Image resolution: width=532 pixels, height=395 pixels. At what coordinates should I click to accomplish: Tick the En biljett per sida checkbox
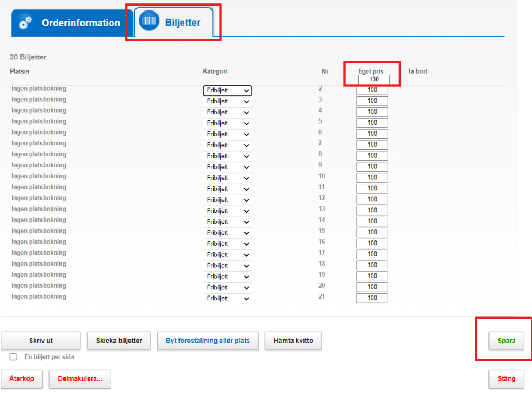[13, 356]
